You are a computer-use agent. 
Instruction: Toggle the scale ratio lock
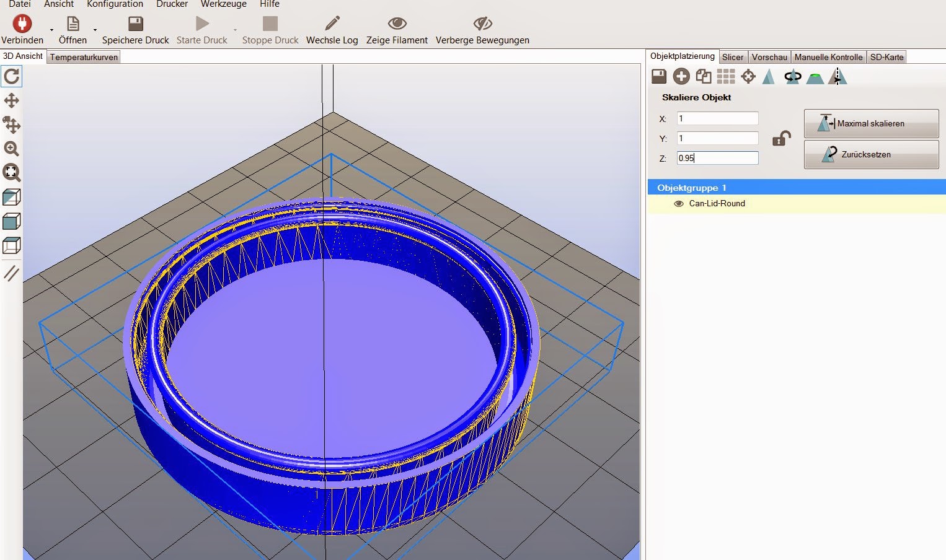[x=781, y=139]
